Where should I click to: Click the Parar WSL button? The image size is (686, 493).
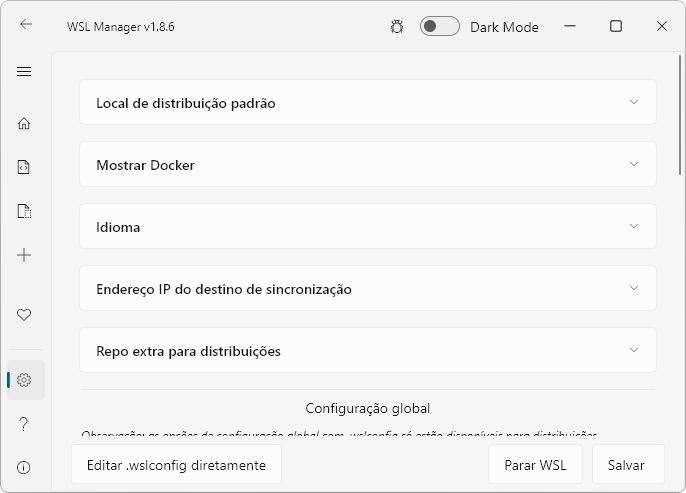[535, 465]
